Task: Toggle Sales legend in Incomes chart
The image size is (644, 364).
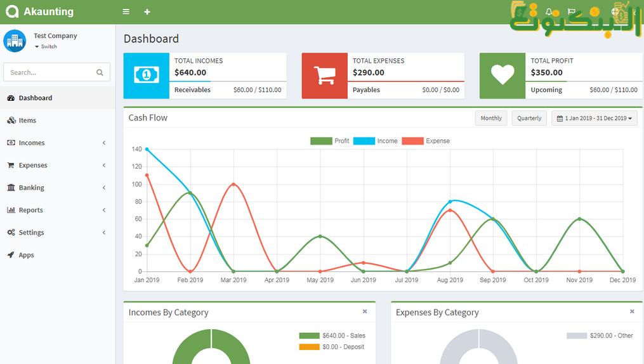Action: [x=332, y=335]
